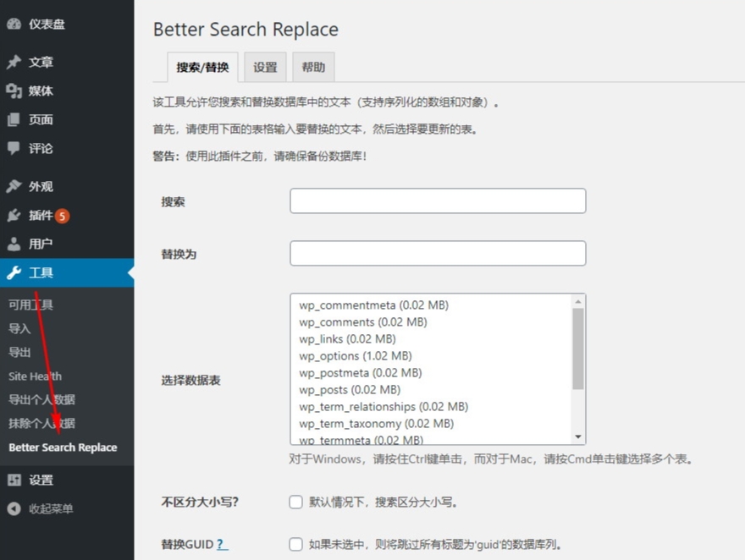The image size is (745, 560).
Task: Click the plugins update badge showing 5
Action: tap(63, 216)
